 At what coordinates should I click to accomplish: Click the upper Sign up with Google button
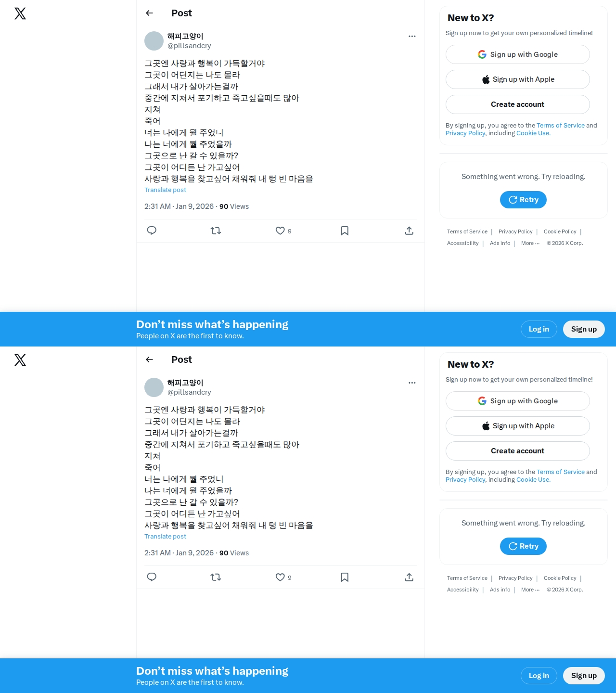(518, 54)
